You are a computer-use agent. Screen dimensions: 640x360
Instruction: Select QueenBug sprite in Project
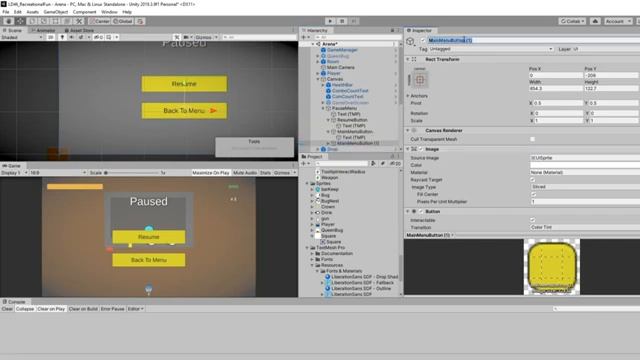332,230
